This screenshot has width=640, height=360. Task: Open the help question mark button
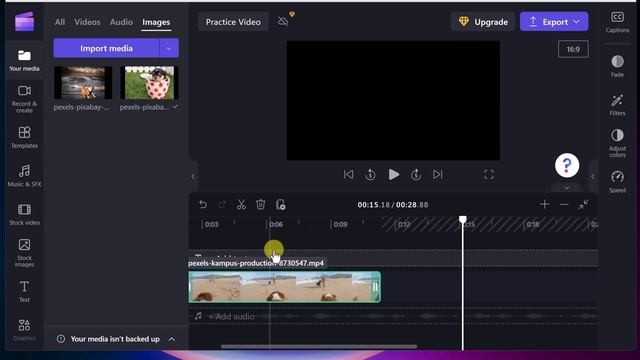567,165
